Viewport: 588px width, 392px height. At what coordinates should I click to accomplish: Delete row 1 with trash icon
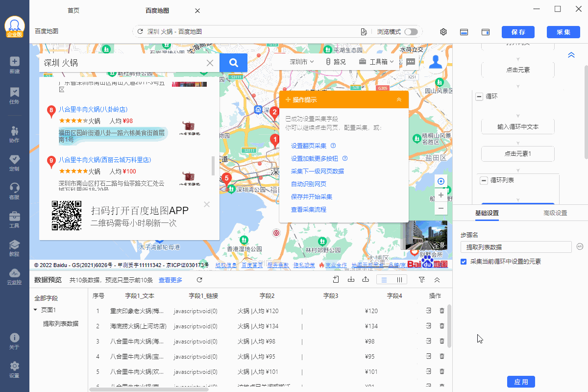click(x=442, y=311)
